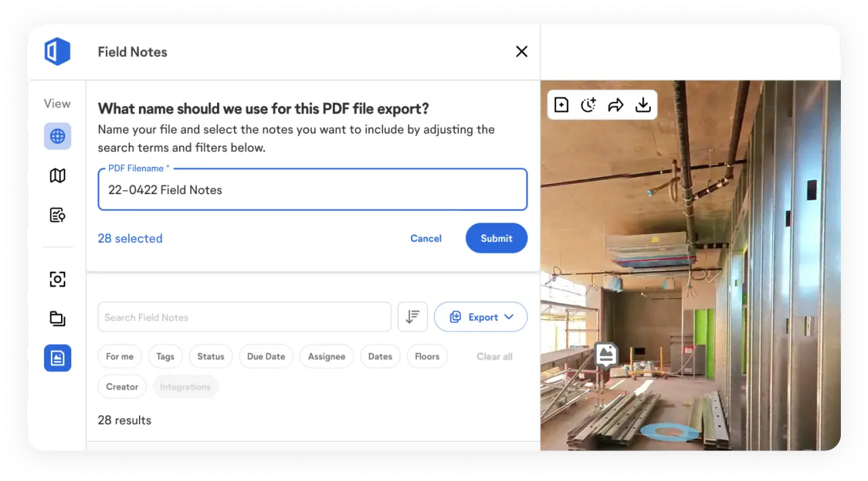
Task: Open the Tags filter
Action: (x=165, y=356)
